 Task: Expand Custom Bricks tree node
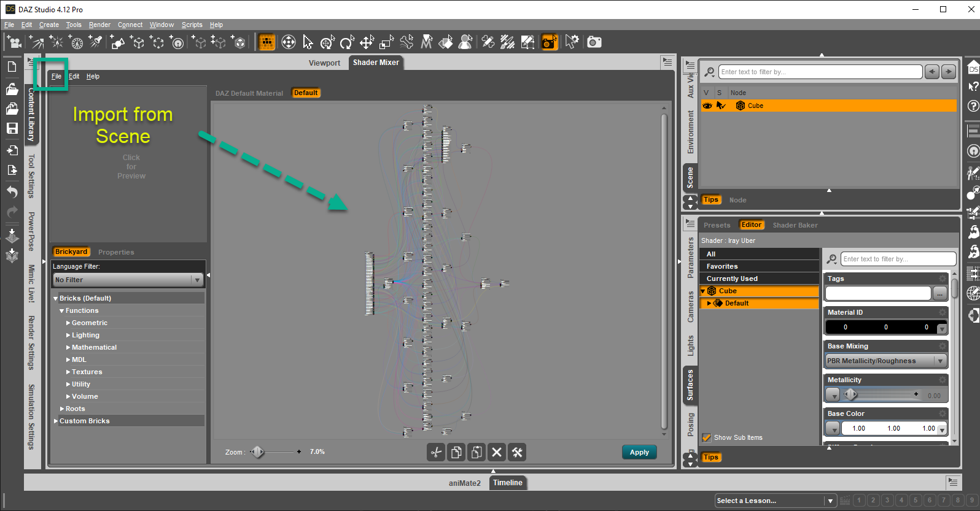(x=55, y=421)
